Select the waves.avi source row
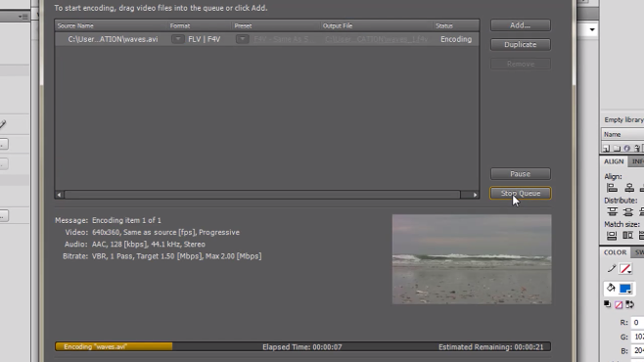This screenshot has height=362, width=644. click(x=267, y=39)
